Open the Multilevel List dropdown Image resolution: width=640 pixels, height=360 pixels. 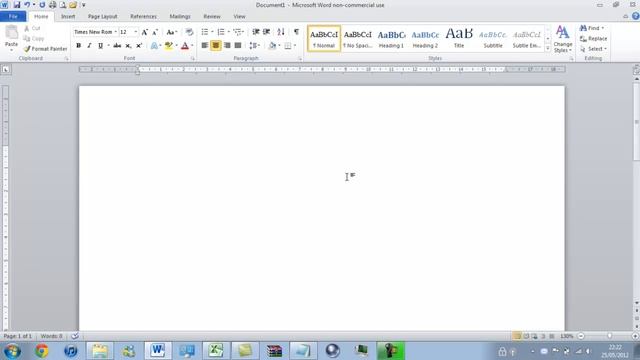coord(238,32)
